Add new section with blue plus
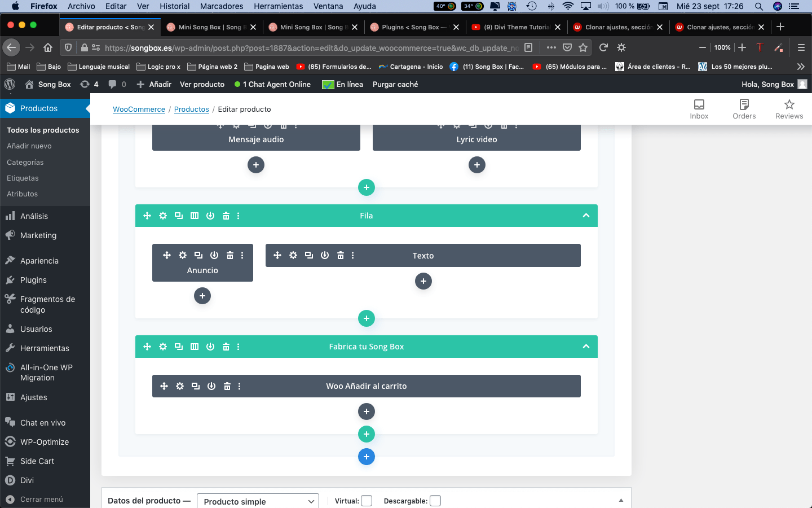Viewport: 812px width, 508px height. coord(367,457)
